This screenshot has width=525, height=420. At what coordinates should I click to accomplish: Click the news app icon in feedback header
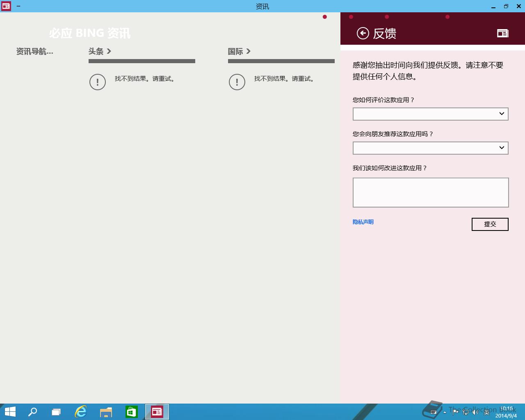pos(503,33)
